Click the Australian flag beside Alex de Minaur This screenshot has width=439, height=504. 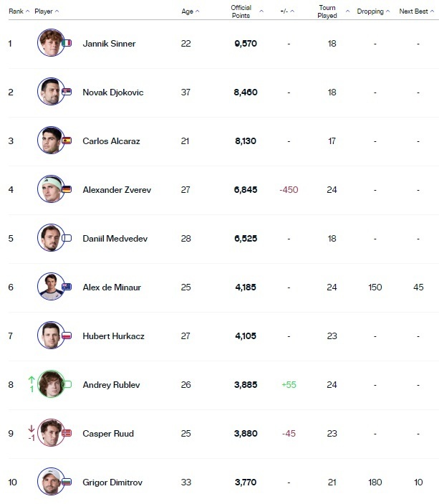67,287
